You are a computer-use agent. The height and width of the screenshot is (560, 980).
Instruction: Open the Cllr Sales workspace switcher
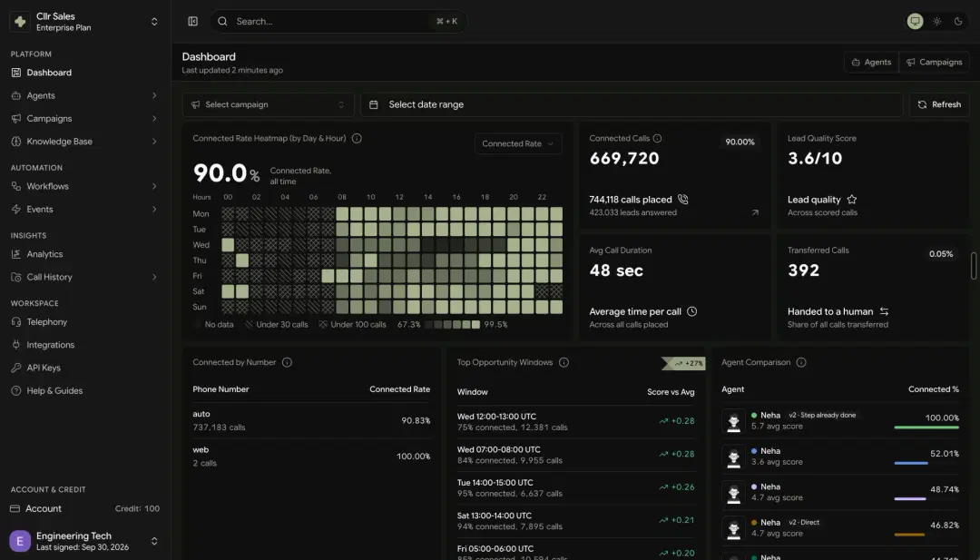point(85,22)
